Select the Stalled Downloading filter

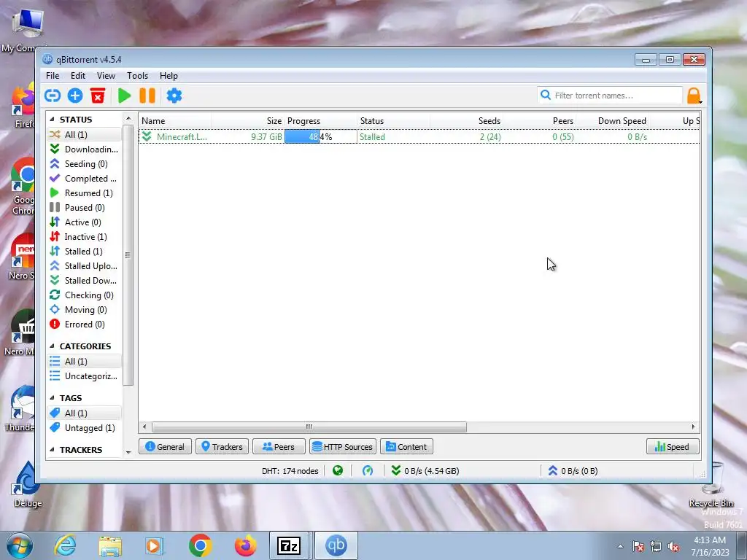[84, 281]
